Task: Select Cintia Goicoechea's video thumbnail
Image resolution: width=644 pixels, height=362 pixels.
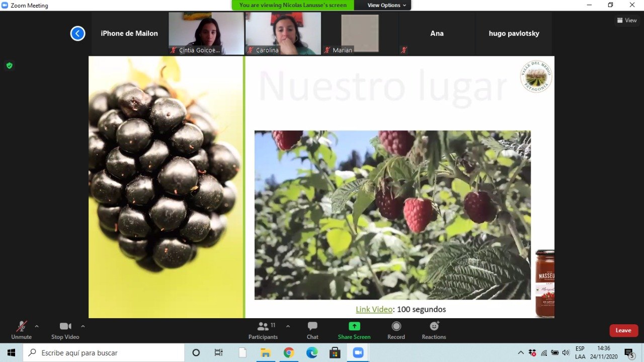Action: [x=206, y=33]
